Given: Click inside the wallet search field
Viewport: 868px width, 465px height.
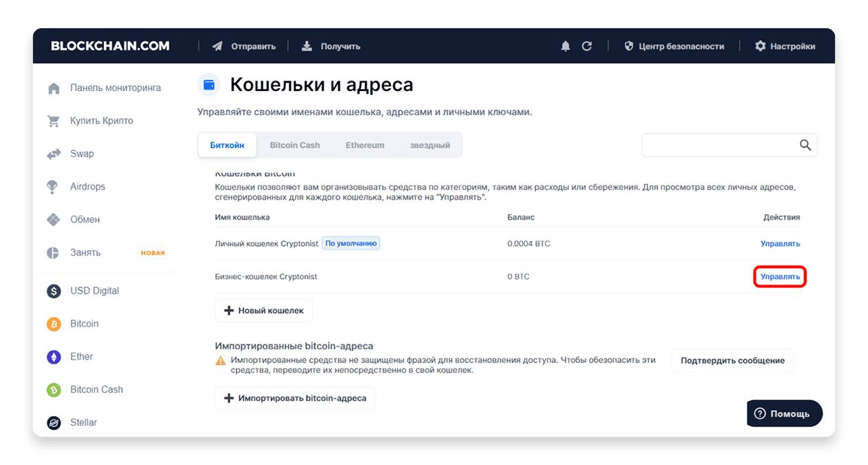Looking at the screenshot, I should pos(730,145).
